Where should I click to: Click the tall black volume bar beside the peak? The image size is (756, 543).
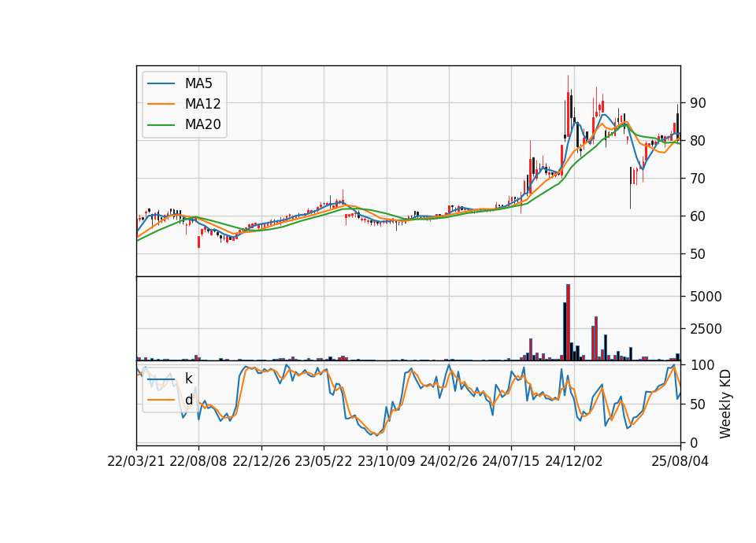click(x=565, y=331)
